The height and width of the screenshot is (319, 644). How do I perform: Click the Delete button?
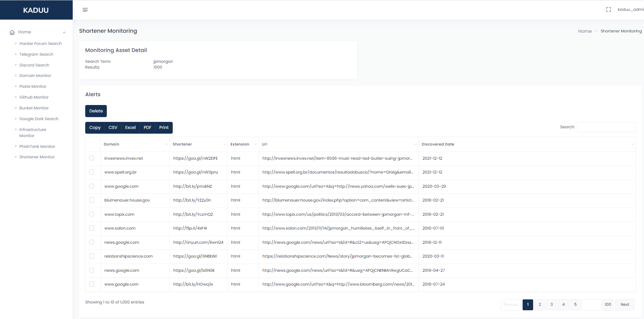(96, 111)
